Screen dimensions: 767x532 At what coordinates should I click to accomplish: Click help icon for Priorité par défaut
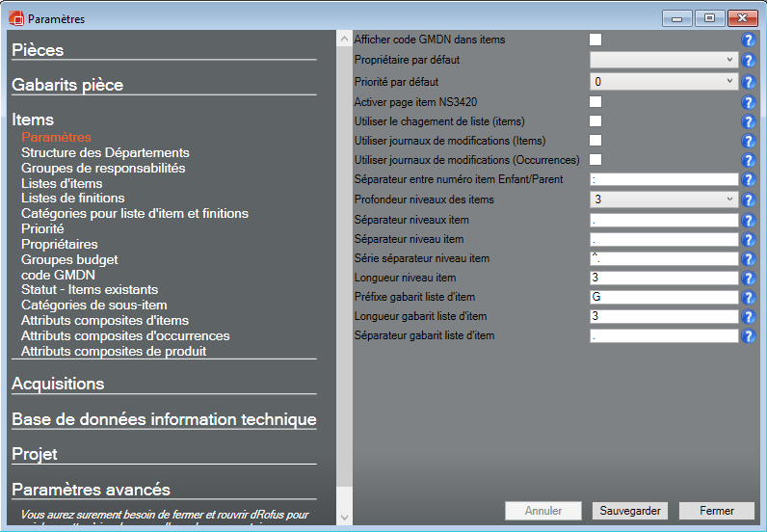(x=748, y=82)
